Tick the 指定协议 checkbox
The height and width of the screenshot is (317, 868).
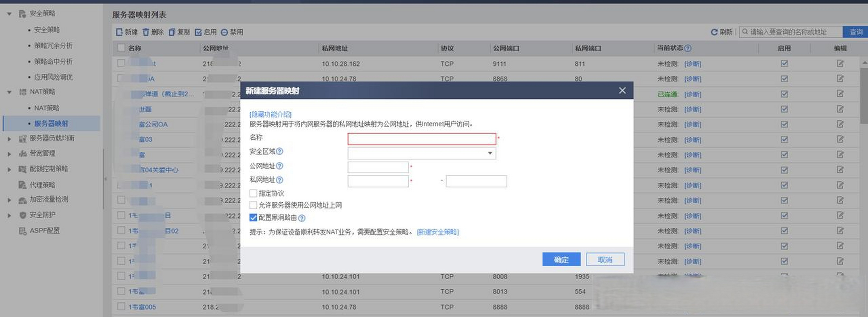click(253, 193)
